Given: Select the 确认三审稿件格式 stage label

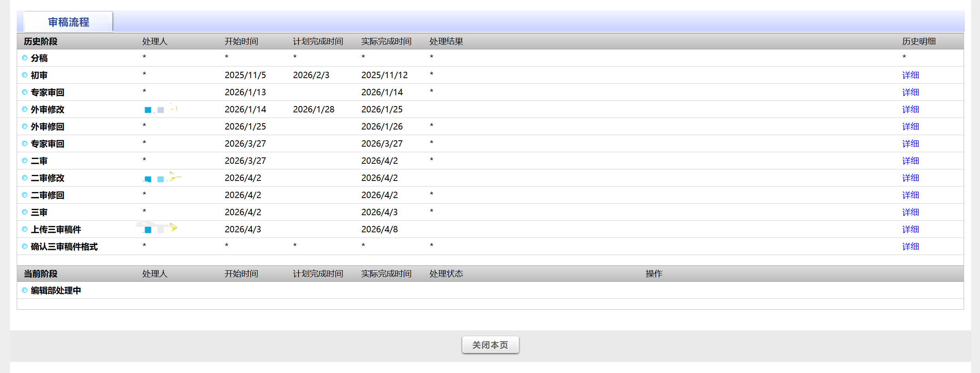Looking at the screenshot, I should click(64, 247).
